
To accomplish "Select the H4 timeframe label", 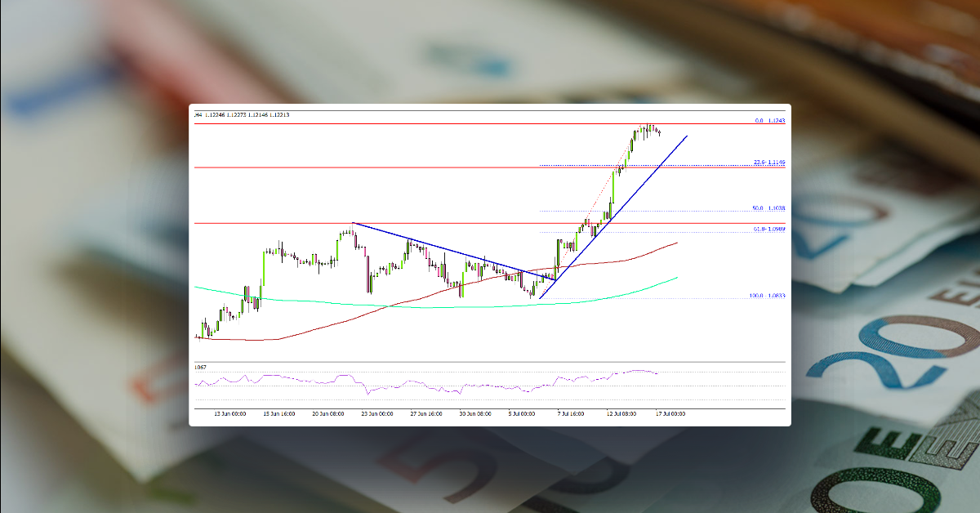I will [x=196, y=115].
